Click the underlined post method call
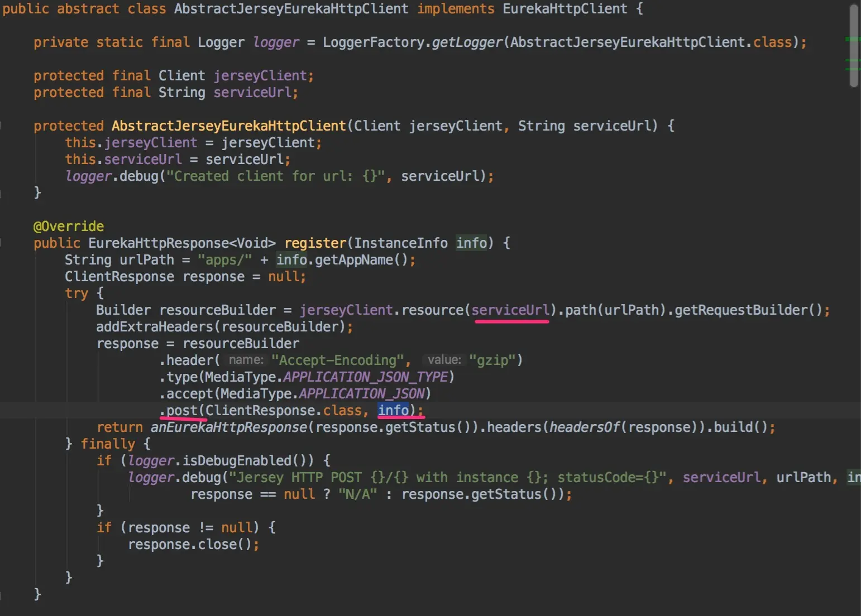The width and height of the screenshot is (861, 616). pyautogui.click(x=182, y=411)
